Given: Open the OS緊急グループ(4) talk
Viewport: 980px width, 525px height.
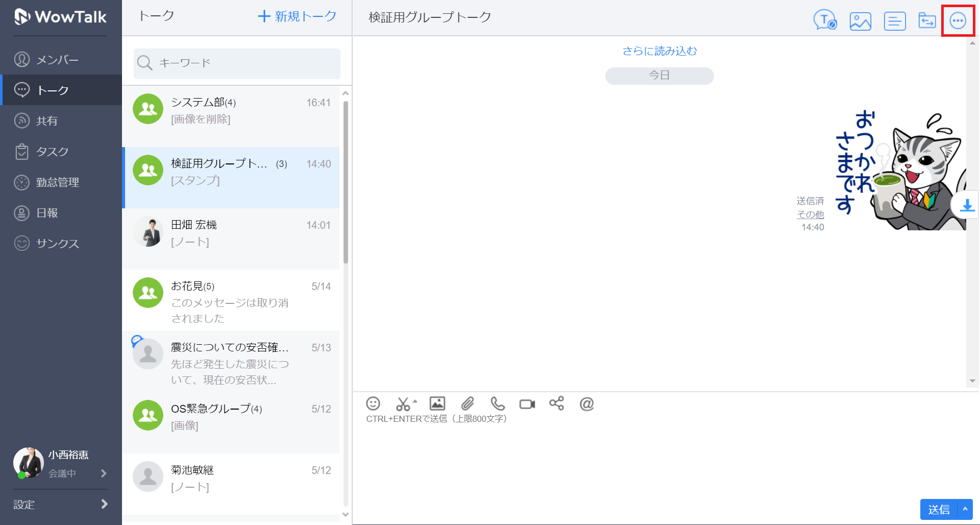Looking at the screenshot, I should pos(231,423).
